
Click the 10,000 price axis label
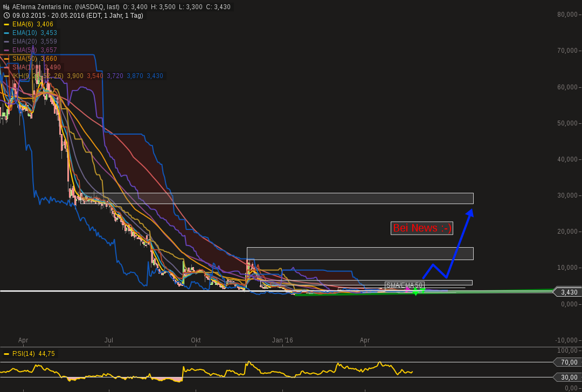567,268
